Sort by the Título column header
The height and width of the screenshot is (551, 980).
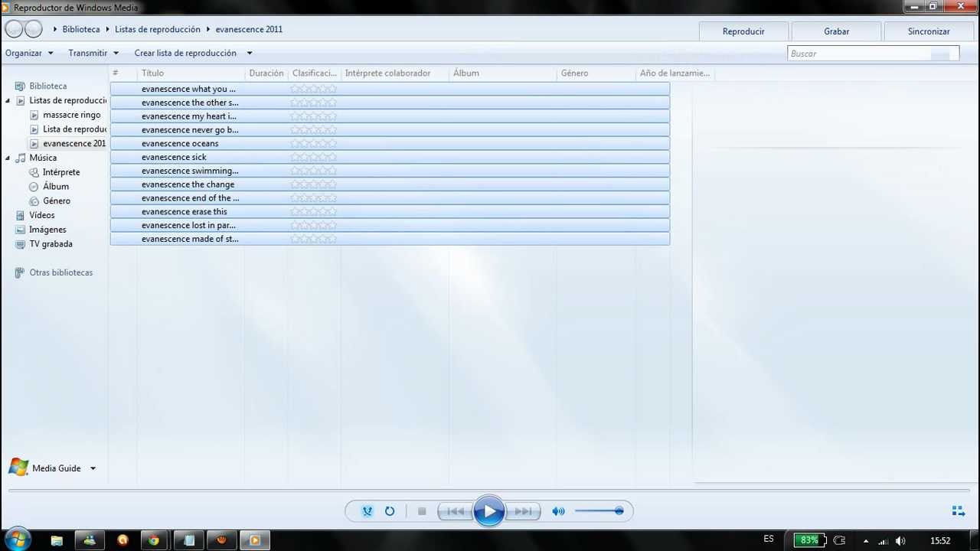(x=191, y=73)
